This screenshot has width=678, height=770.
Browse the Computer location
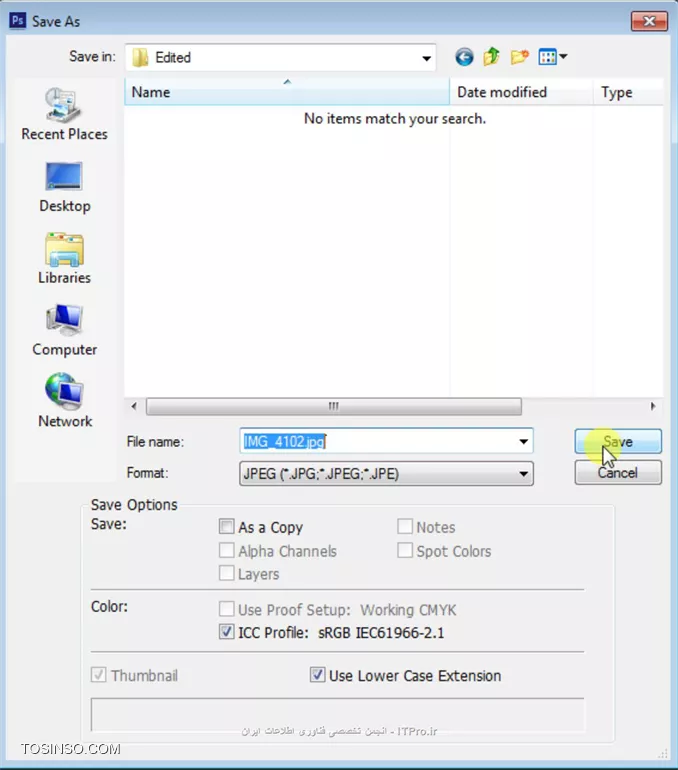pos(64,330)
